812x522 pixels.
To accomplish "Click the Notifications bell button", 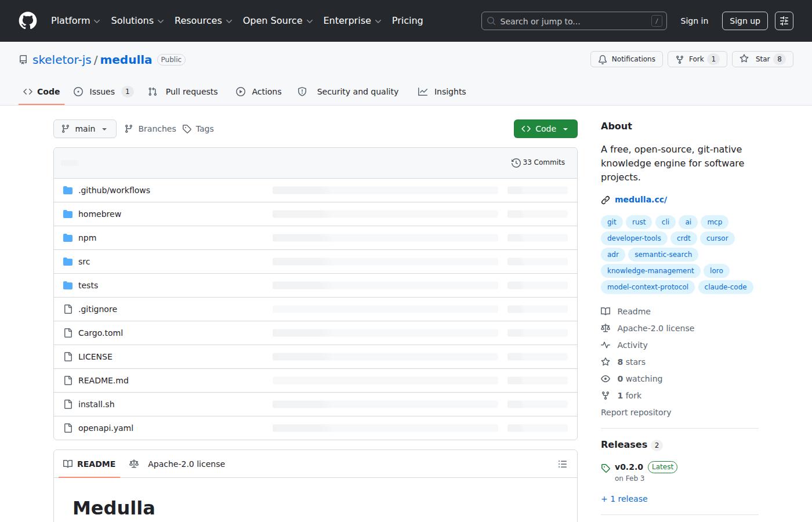I will (626, 59).
